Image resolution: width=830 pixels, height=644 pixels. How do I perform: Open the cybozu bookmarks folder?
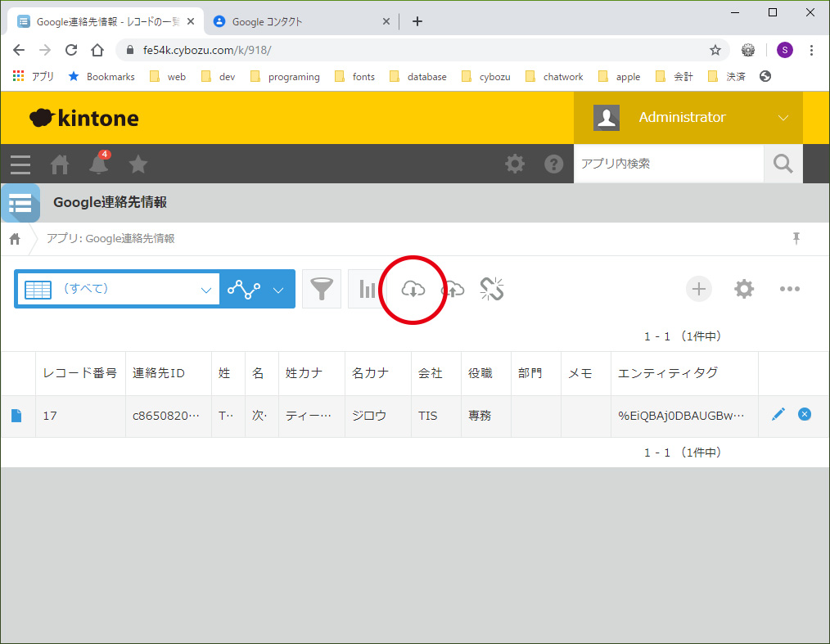tap(486, 77)
